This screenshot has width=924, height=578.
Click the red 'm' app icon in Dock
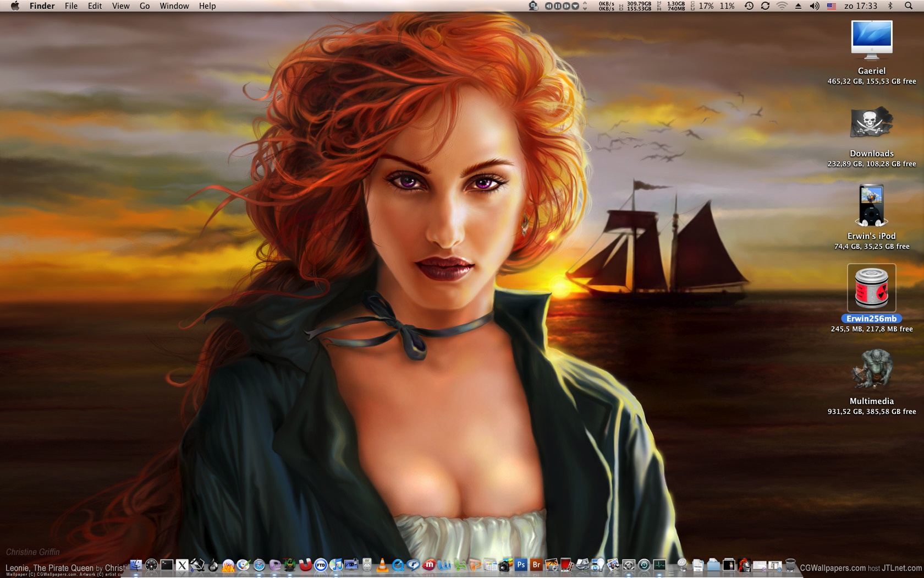pyautogui.click(x=428, y=565)
